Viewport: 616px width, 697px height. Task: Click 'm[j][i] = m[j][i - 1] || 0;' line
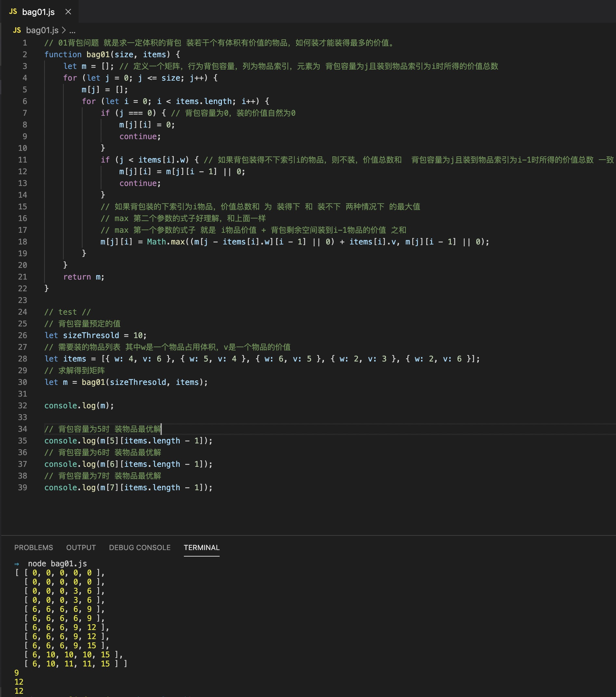(x=182, y=172)
